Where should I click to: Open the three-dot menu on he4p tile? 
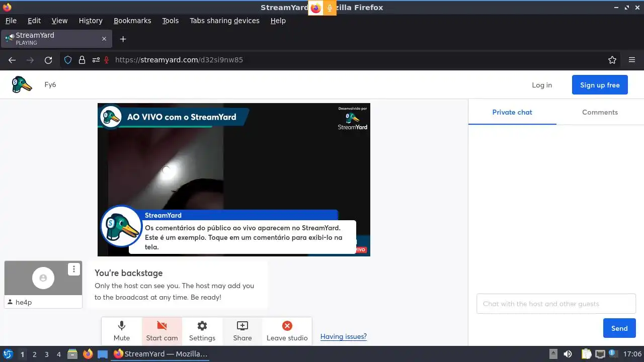coord(74,269)
